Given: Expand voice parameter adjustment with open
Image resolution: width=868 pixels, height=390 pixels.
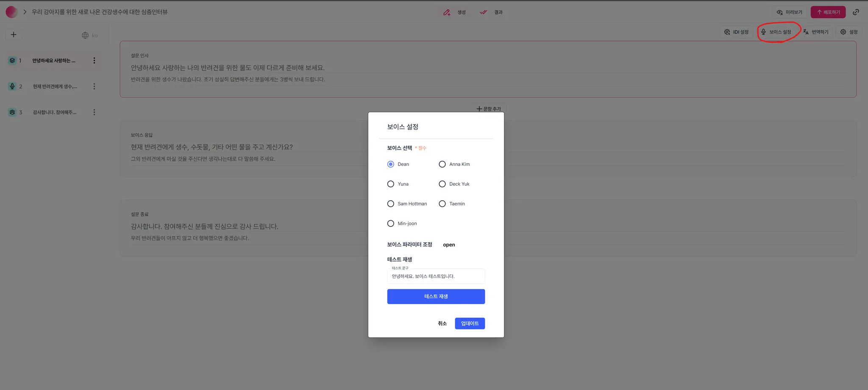Looking at the screenshot, I should click(449, 245).
